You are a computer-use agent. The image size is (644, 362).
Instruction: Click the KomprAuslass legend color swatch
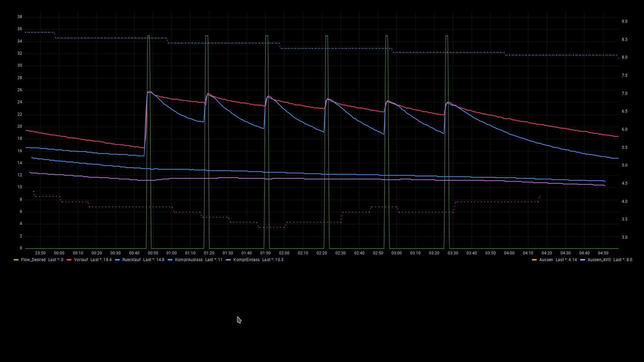pos(170,260)
